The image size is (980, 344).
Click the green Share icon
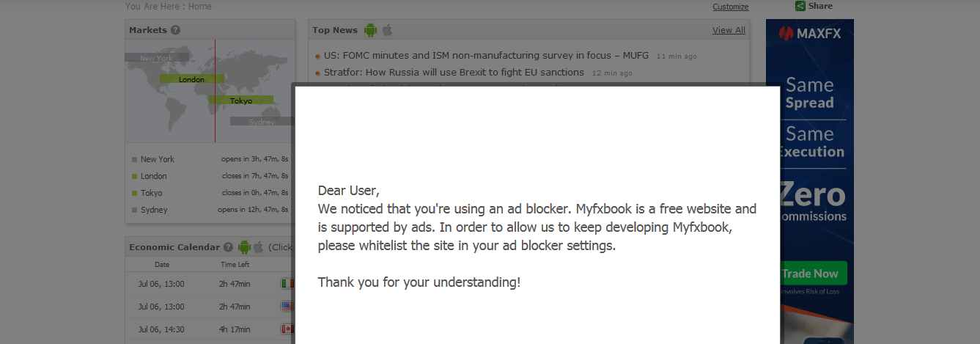point(800,6)
